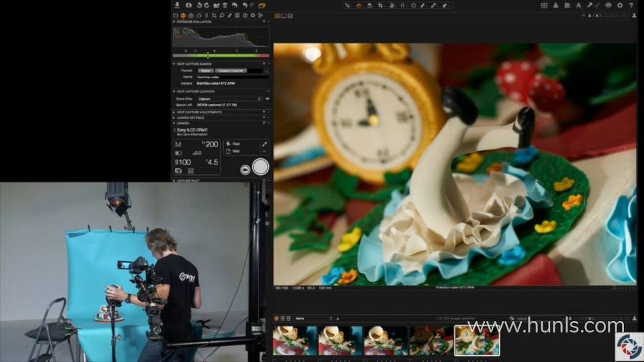Choose the Apply Adjustments cursor tool

[445, 5]
